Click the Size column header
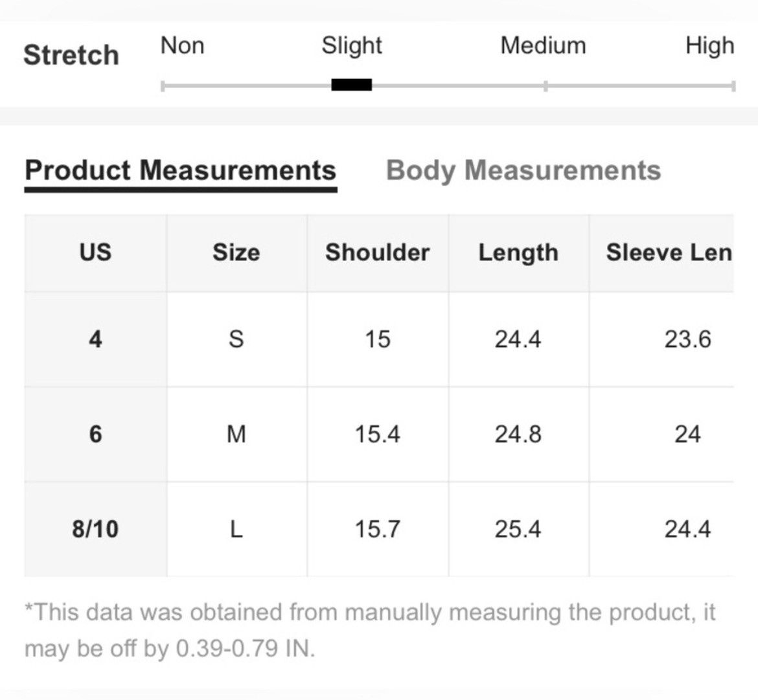 click(x=236, y=253)
